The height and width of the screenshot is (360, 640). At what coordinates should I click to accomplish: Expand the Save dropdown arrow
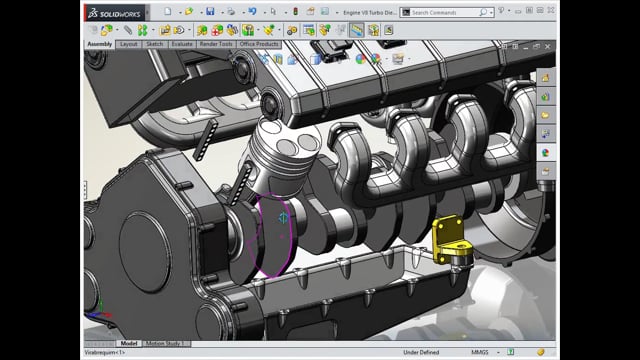pos(222,13)
